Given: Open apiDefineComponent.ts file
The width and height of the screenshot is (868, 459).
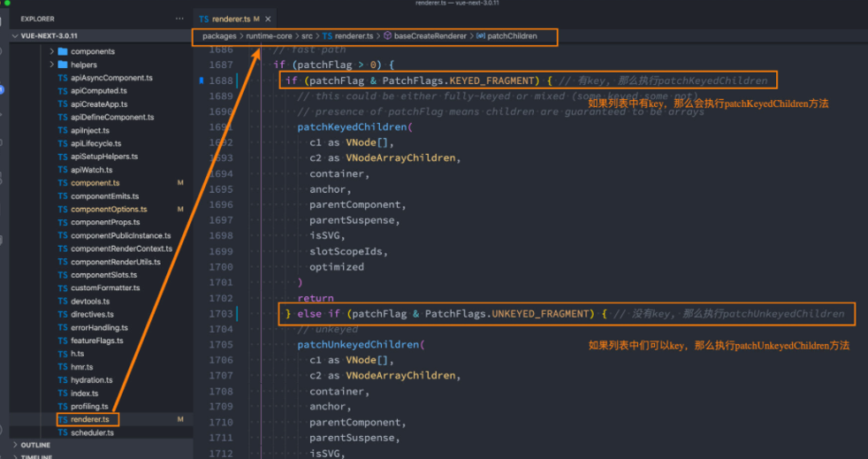Looking at the screenshot, I should pos(112,118).
